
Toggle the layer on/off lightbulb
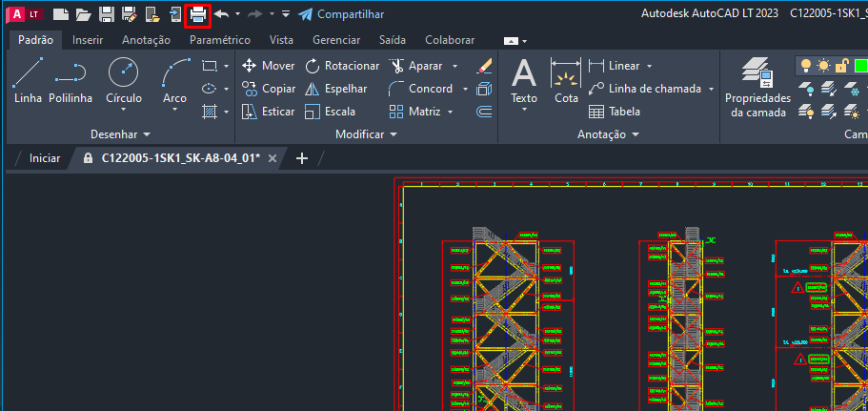(x=806, y=66)
